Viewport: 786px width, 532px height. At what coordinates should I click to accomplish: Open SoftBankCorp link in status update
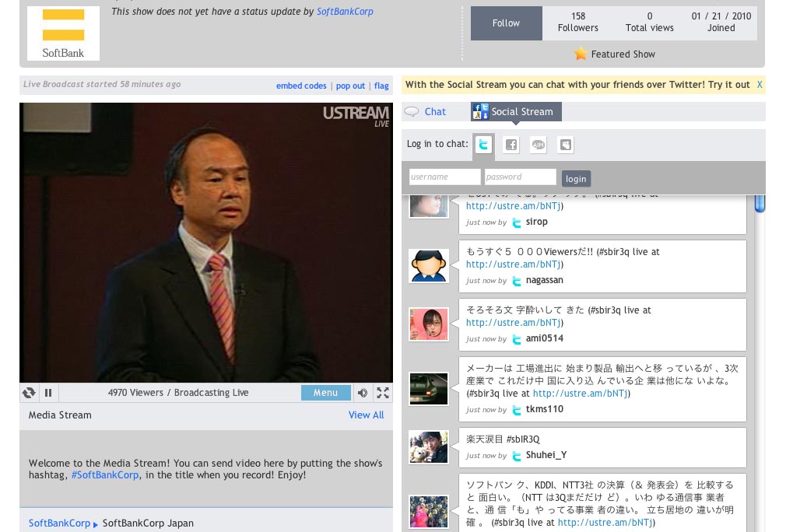coord(345,12)
